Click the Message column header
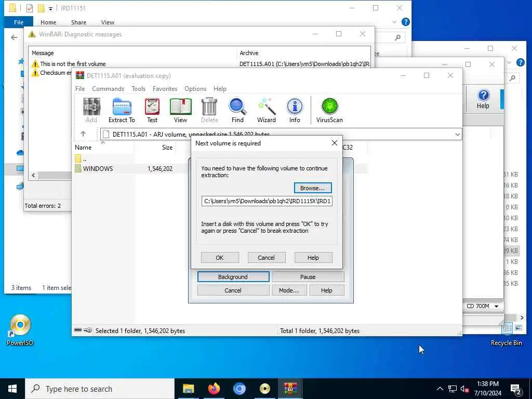 pos(132,53)
